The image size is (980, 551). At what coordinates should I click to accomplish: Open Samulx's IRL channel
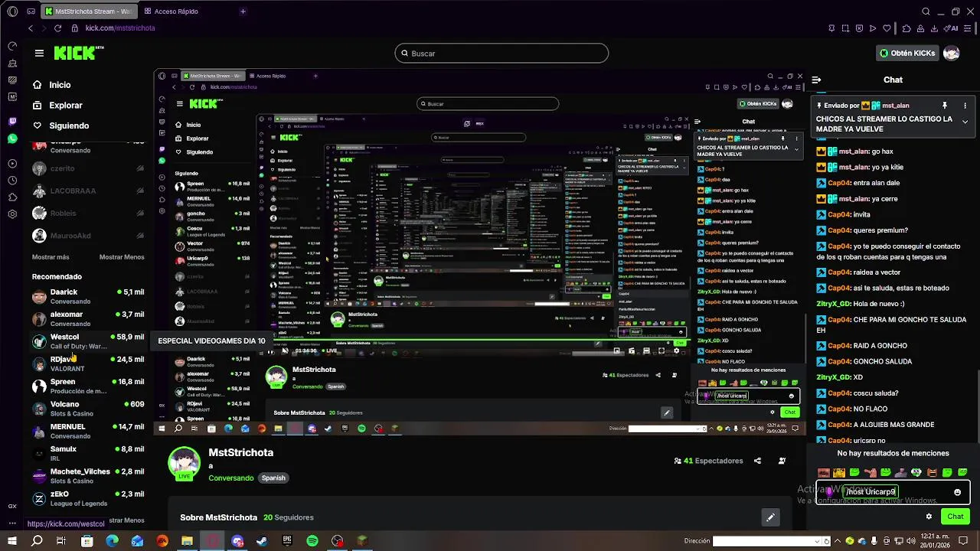pyautogui.click(x=88, y=453)
